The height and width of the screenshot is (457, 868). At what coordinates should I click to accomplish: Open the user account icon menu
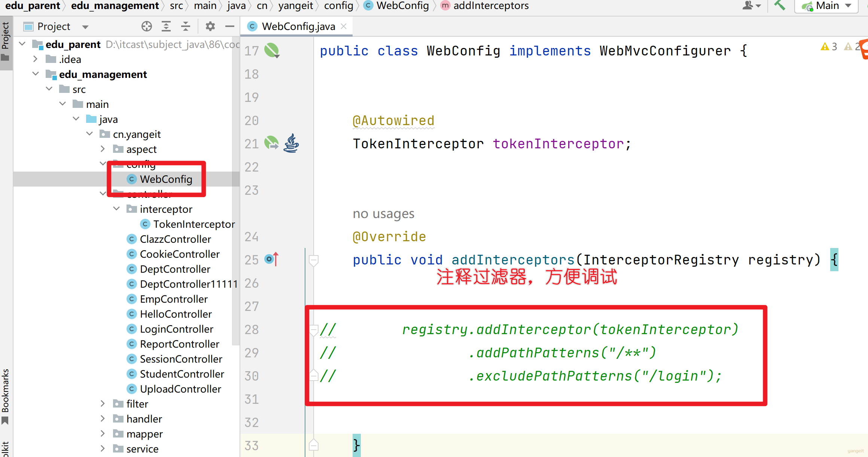(752, 6)
